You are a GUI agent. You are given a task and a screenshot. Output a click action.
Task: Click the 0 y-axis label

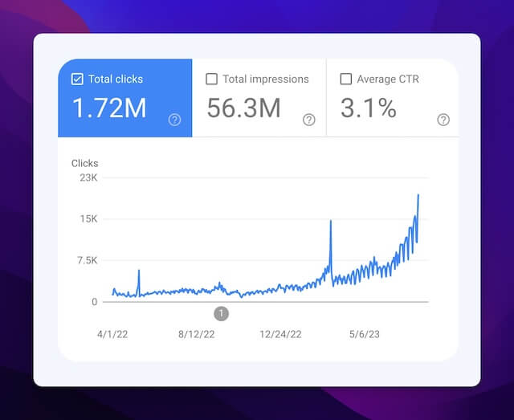[x=95, y=302]
